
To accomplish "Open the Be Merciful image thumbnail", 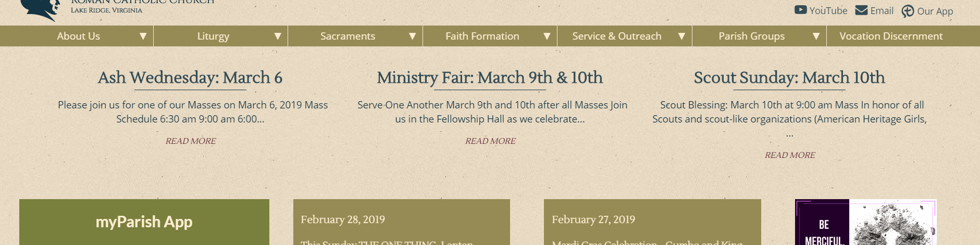I will [x=865, y=223].
